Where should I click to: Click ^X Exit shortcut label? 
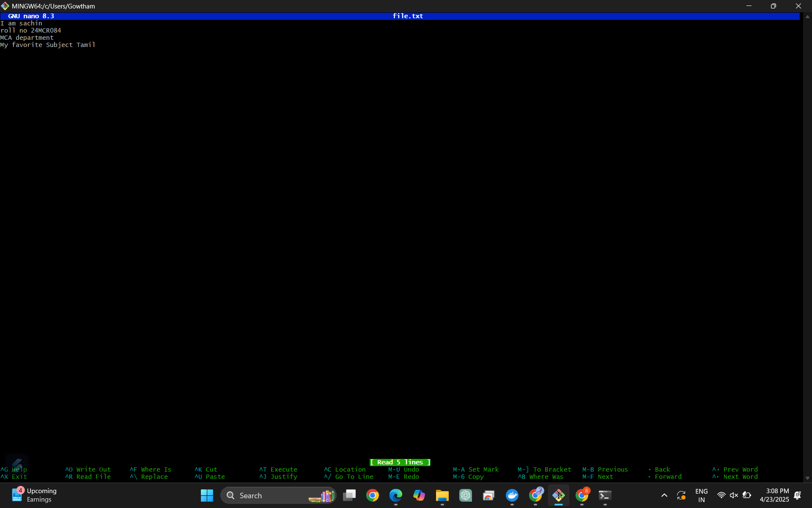click(14, 477)
